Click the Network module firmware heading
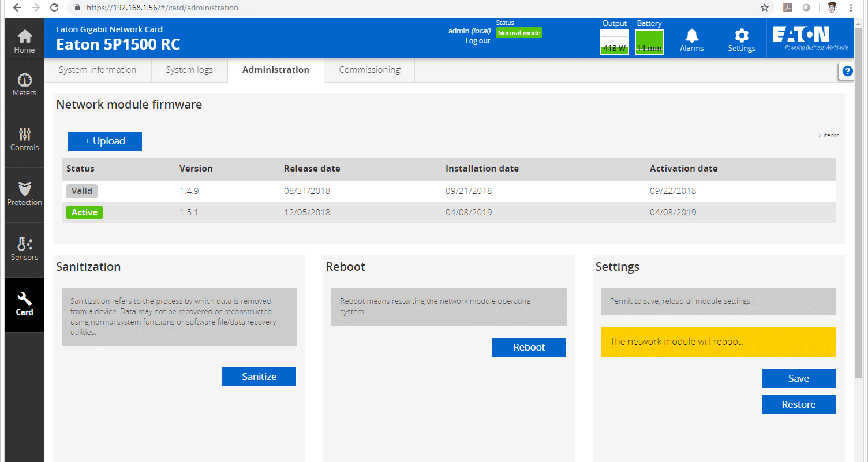868x462 pixels. [129, 105]
